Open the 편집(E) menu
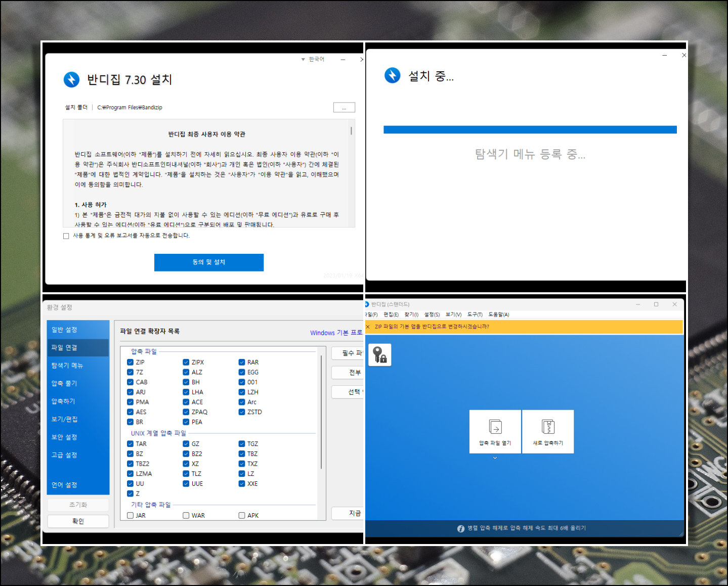 391,314
